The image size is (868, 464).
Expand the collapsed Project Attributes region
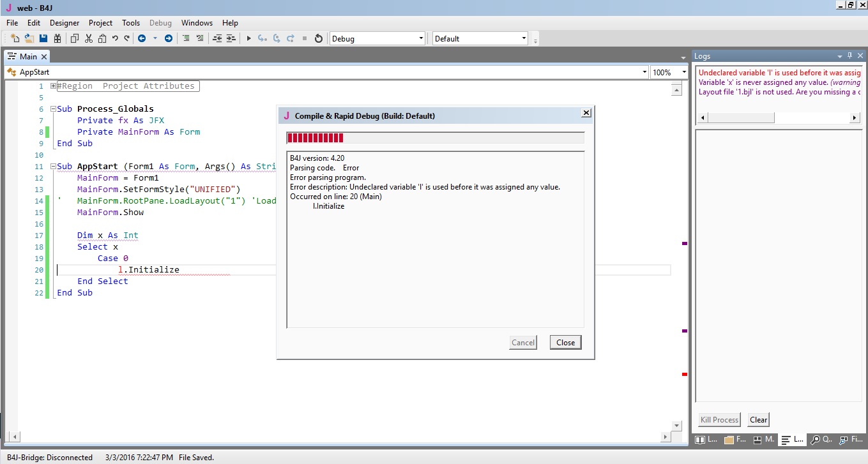tap(53, 86)
